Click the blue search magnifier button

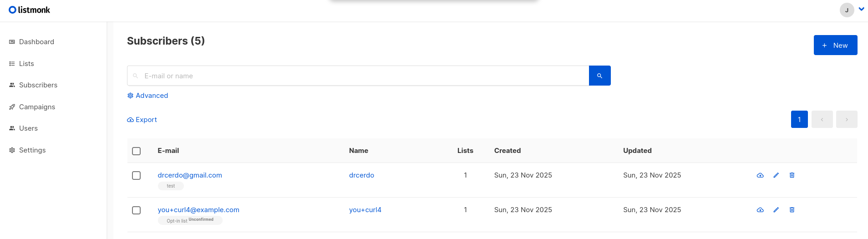(x=599, y=76)
